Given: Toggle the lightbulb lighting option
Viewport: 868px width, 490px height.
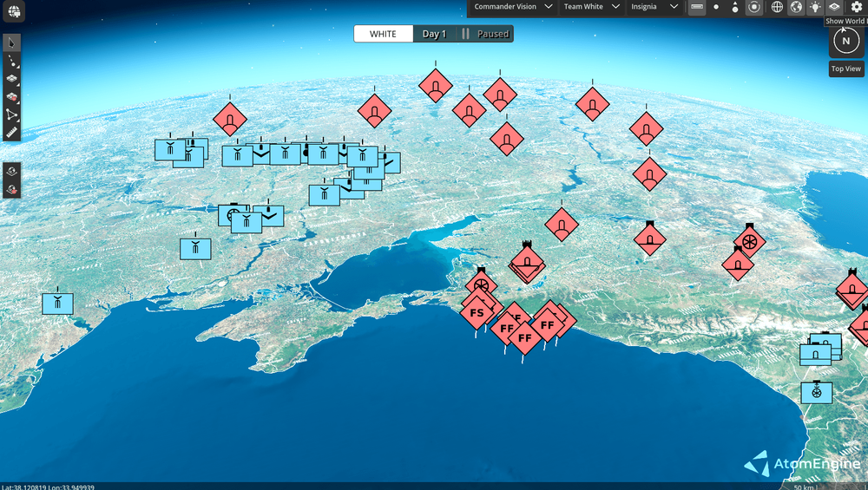Looking at the screenshot, I should (x=815, y=7).
